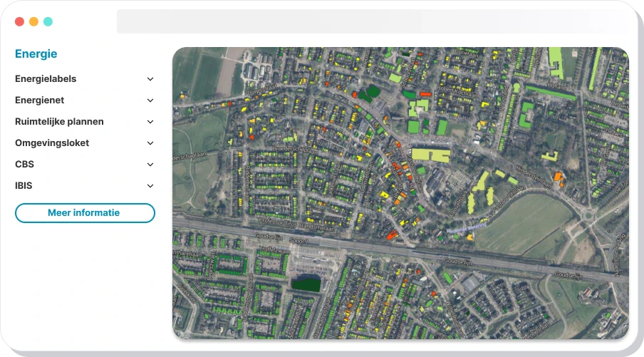Screen dimensions: 644x357
Task: Expand the IBIS chevron
Action: pos(150,186)
